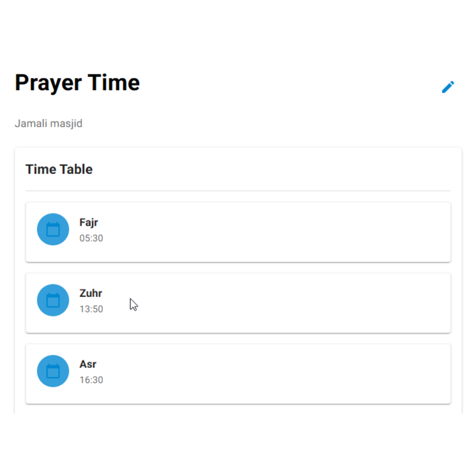
Task: Open editing mode via the blue pencil
Action: (448, 87)
